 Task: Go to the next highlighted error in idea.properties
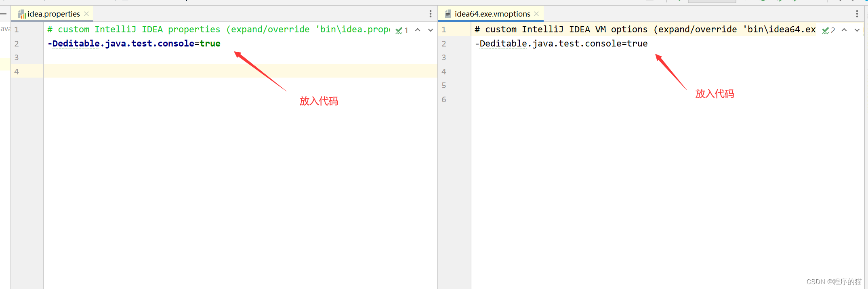click(431, 30)
